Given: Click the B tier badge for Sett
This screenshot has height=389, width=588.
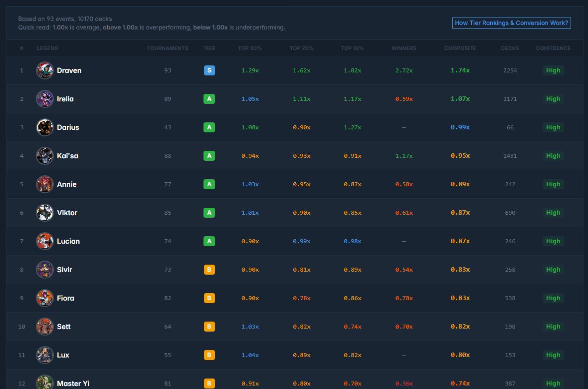Looking at the screenshot, I should (x=209, y=327).
